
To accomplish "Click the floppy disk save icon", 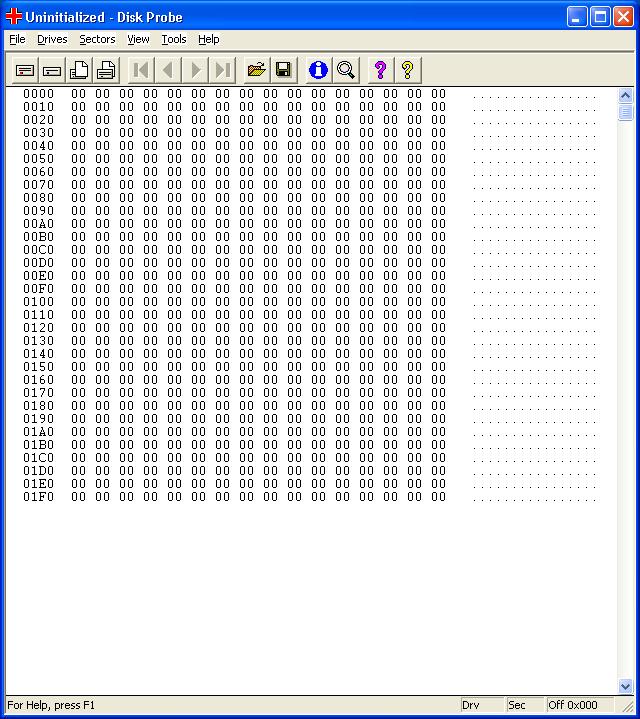I will [284, 70].
